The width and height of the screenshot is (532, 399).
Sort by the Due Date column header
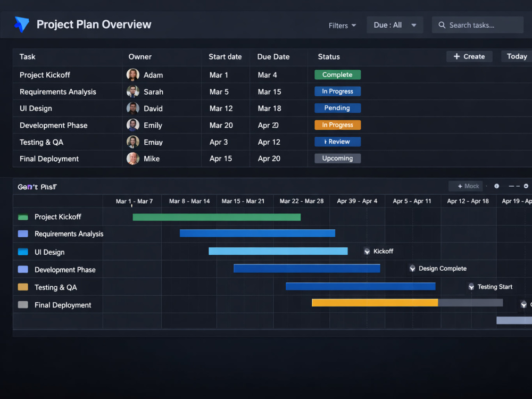coord(273,57)
